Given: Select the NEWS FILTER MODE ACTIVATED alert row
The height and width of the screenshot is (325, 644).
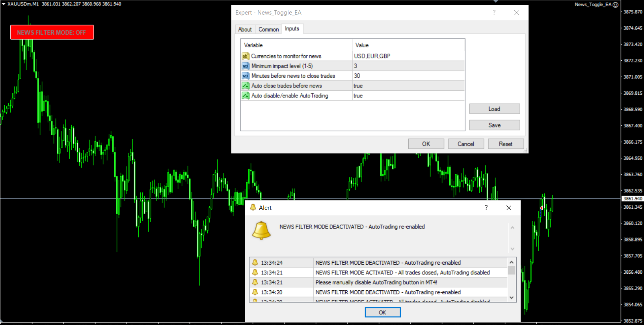Looking at the screenshot, I should [x=378, y=273].
